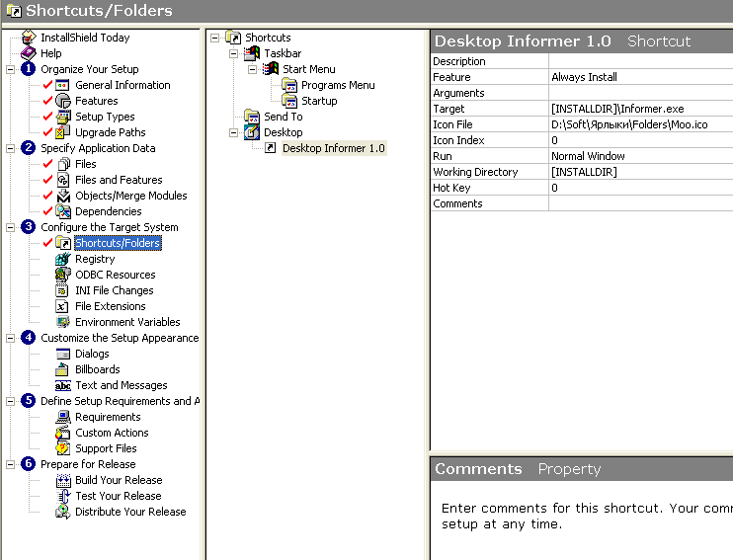Click the Dependencies icon

62,211
